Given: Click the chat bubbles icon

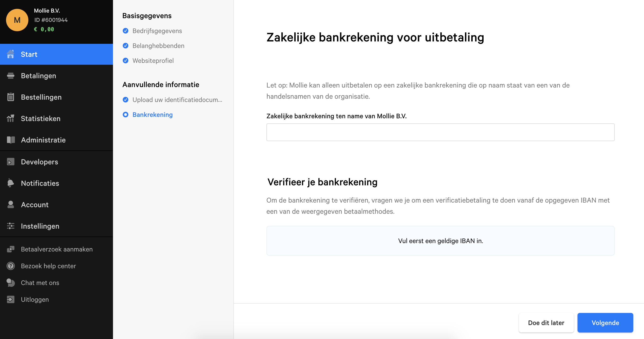Looking at the screenshot, I should click(x=10, y=283).
